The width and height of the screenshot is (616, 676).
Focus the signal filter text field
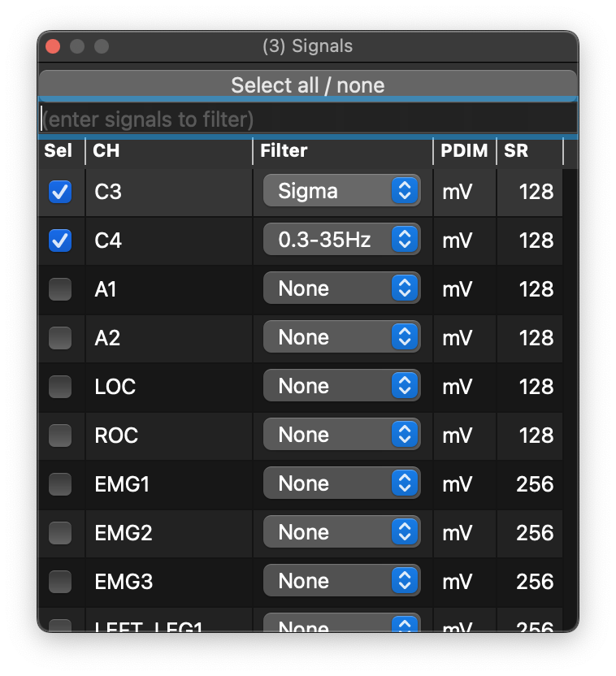click(x=307, y=119)
